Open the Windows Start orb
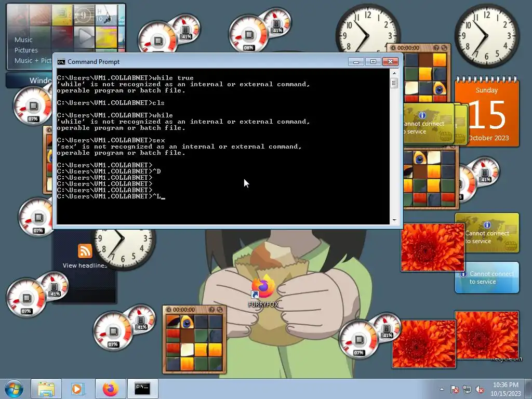The width and height of the screenshot is (532, 399). 14,389
